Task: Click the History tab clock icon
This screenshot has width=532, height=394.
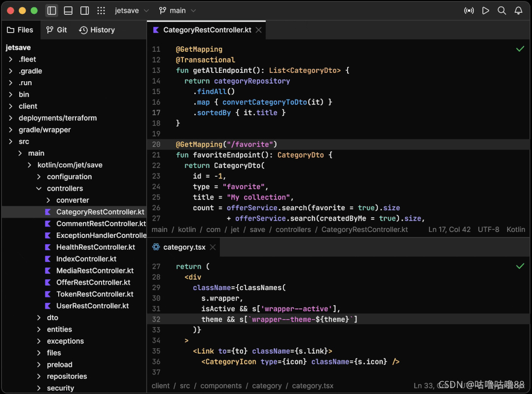Action: click(x=83, y=30)
